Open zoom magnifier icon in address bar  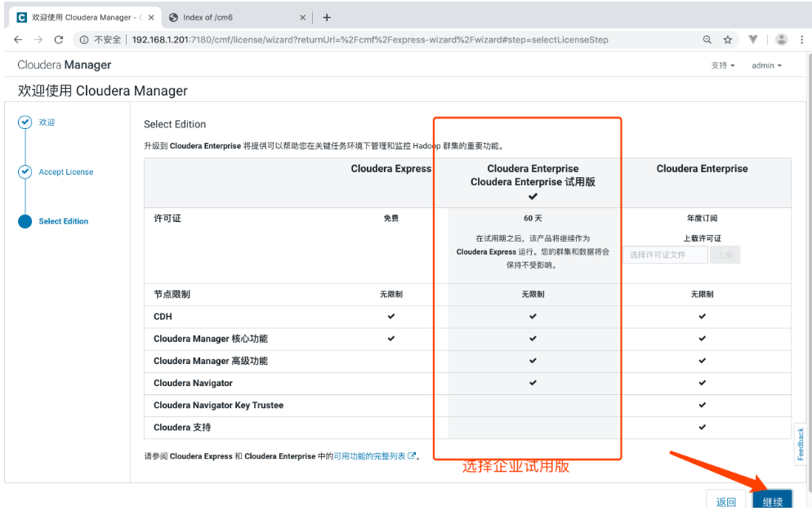707,40
